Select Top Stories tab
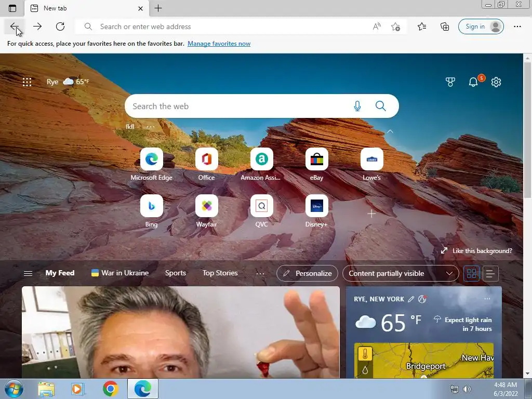The image size is (532, 399). coord(220,273)
